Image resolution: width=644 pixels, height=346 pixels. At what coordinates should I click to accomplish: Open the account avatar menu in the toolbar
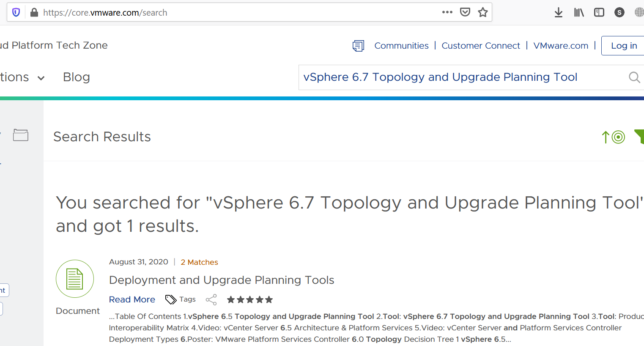pyautogui.click(x=619, y=12)
